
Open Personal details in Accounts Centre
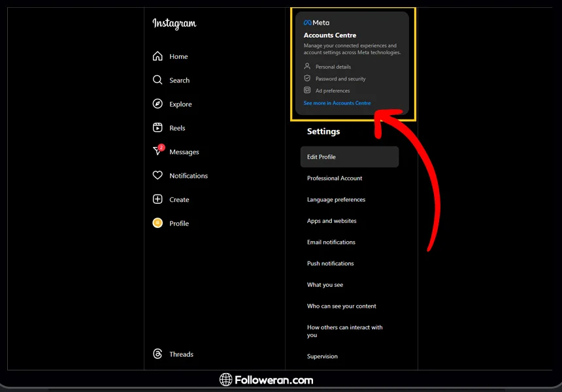pos(333,67)
